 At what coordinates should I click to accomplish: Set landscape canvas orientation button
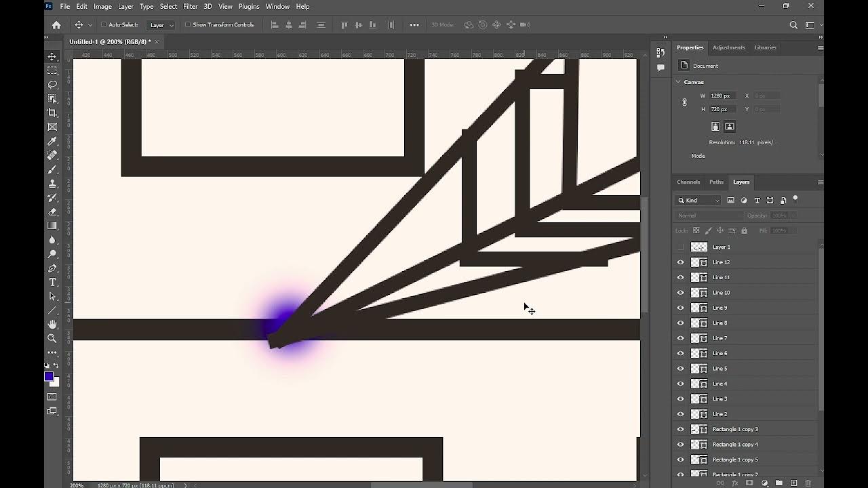coord(730,127)
